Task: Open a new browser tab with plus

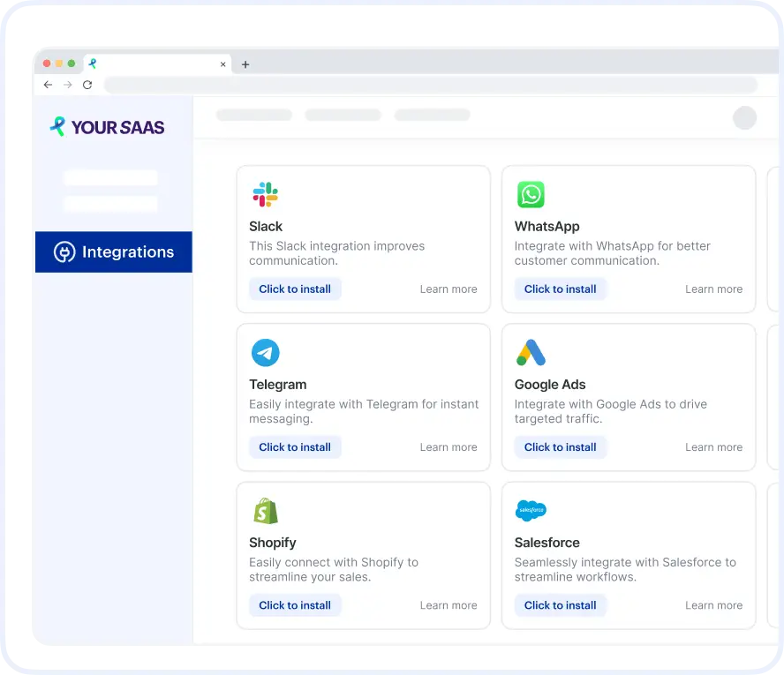Action: [x=245, y=64]
